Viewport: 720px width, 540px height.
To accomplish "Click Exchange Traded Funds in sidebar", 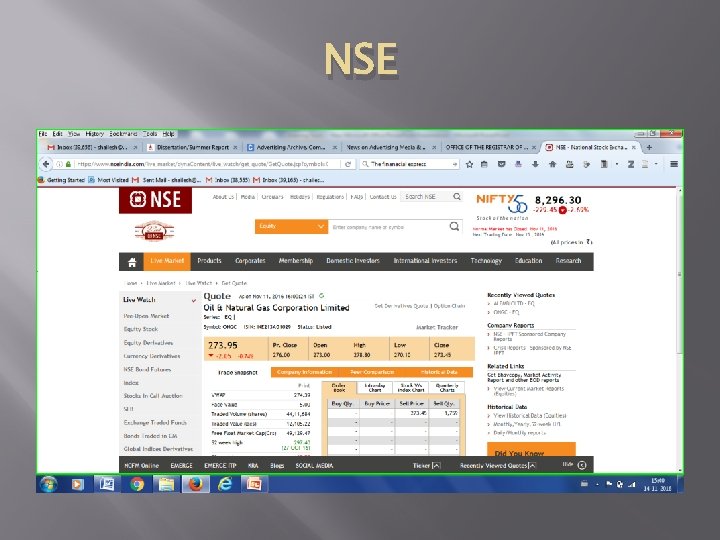I will click(x=155, y=422).
